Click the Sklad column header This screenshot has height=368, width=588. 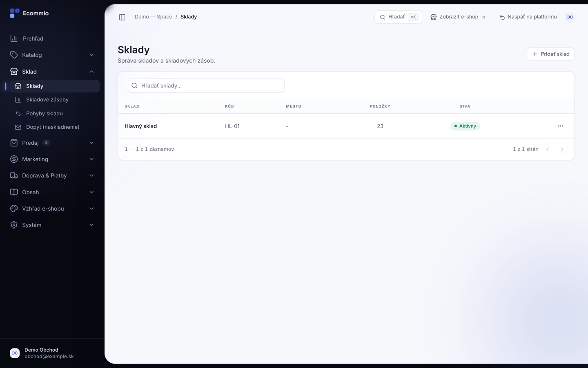(x=132, y=106)
